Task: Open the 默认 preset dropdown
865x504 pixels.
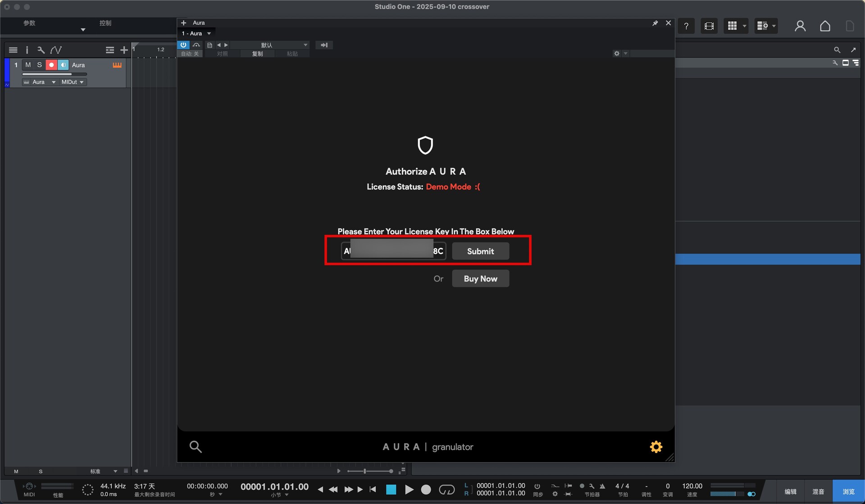Action: pos(270,45)
